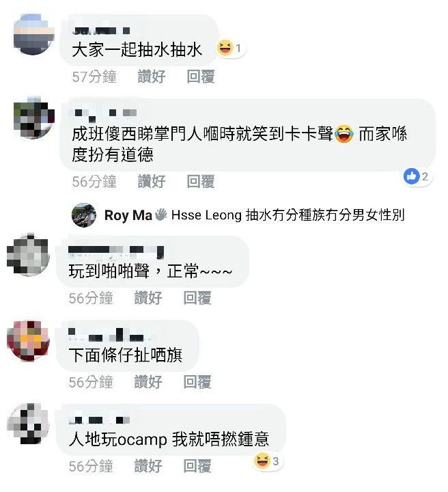Open the Roy Ma name link
The width and height of the screenshot is (448, 492).
128,215
